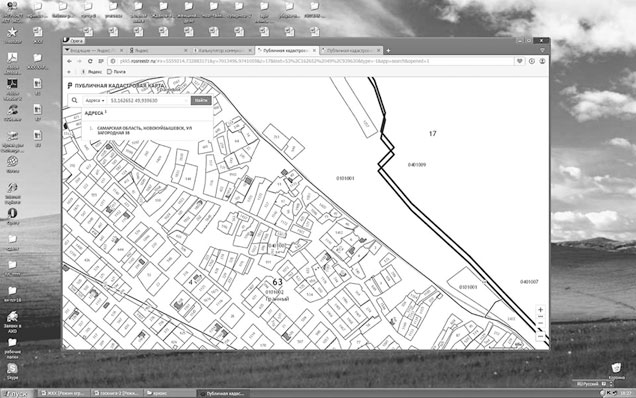Viewport: 636px width, 398px height.
Task: Add page to bookmarks with the heart icon
Action: coord(519,61)
